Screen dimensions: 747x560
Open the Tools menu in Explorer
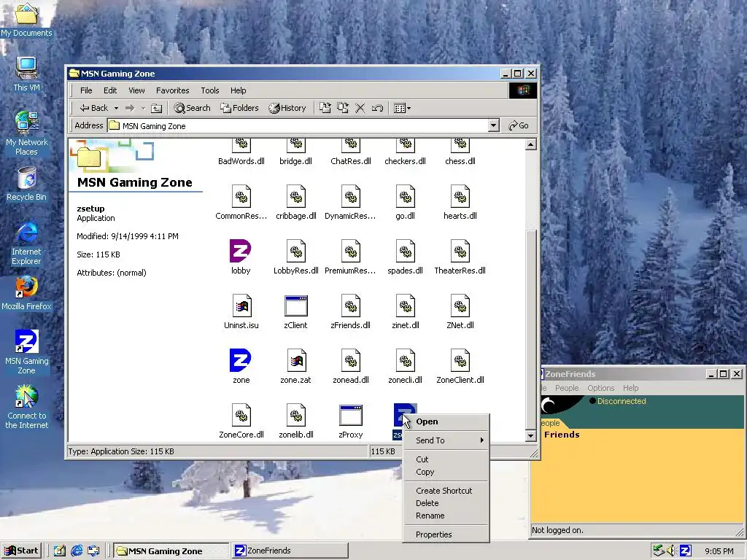click(x=209, y=90)
